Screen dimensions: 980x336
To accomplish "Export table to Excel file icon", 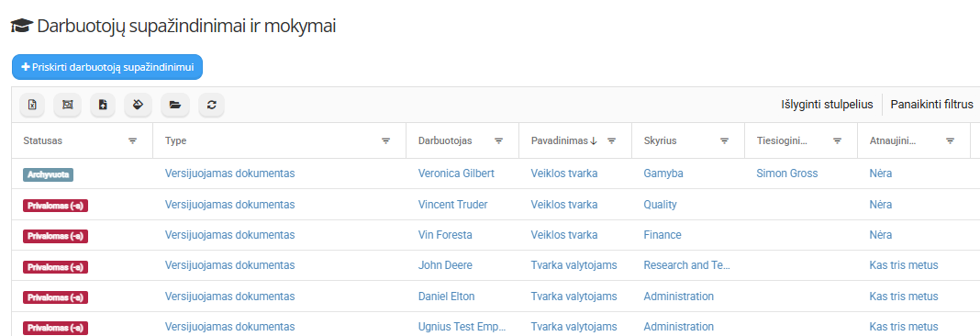I will 32,106.
